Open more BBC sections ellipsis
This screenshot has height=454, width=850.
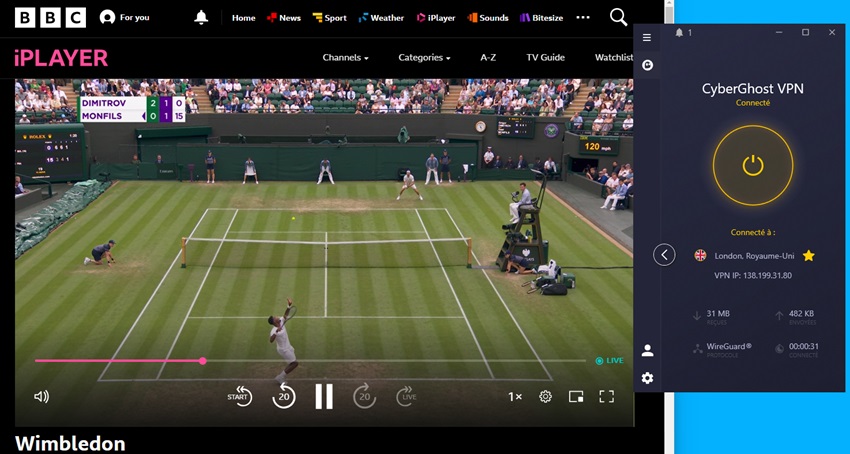[583, 17]
